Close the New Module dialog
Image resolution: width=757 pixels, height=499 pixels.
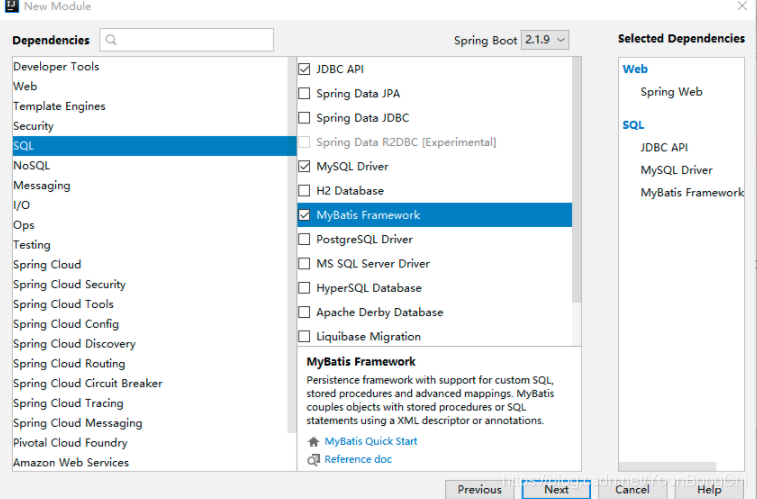(742, 6)
